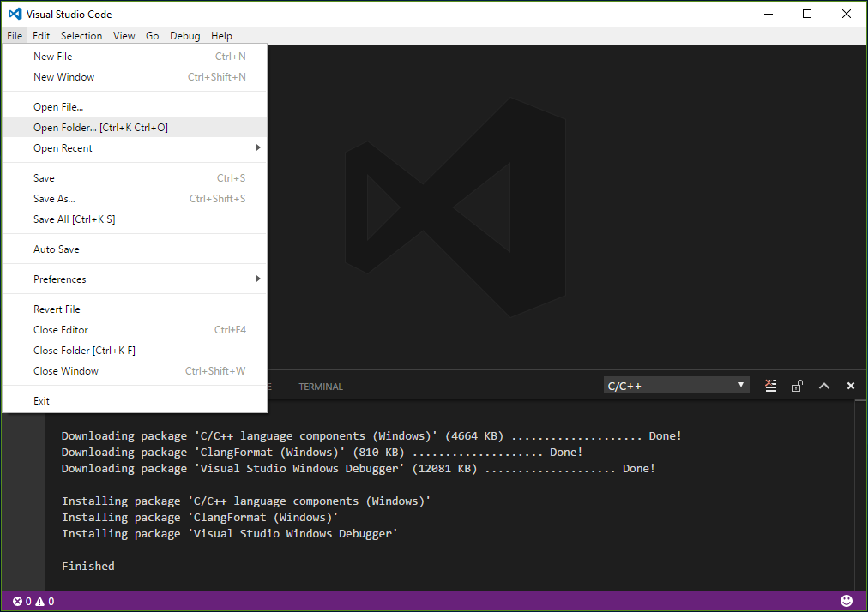Open the Go menu
Image resolution: width=868 pixels, height=612 pixels.
pos(152,36)
